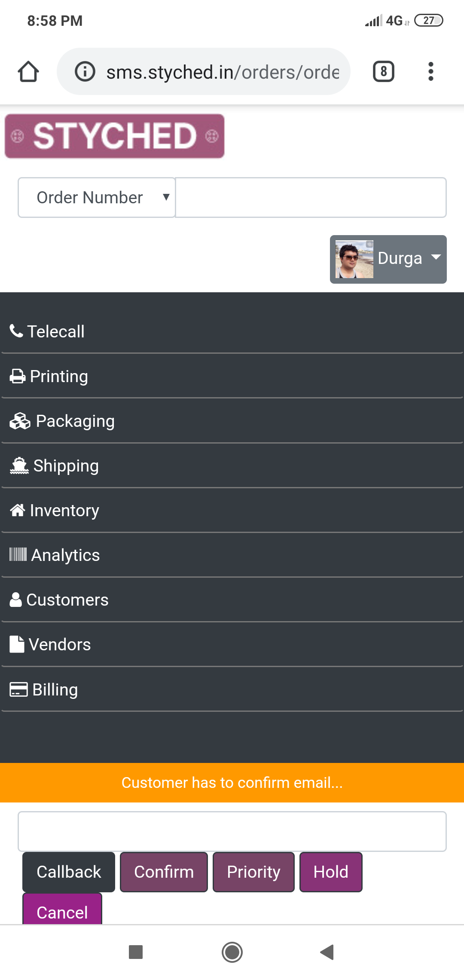464x980 pixels.
Task: Focus the search field beside Order Number
Action: click(x=311, y=198)
